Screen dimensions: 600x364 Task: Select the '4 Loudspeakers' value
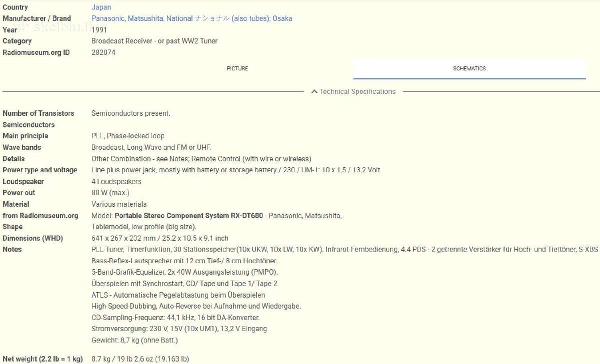116,181
